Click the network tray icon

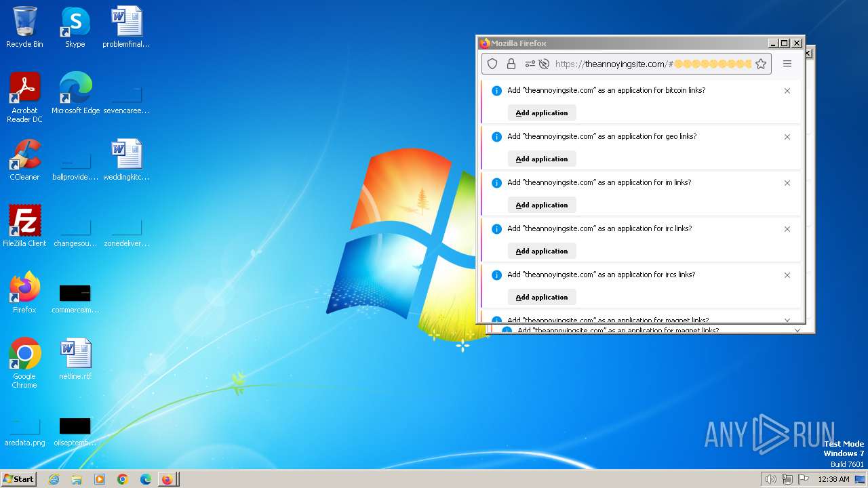[x=787, y=479]
